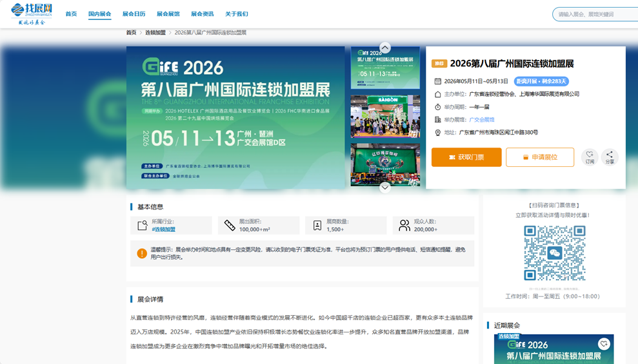The width and height of the screenshot is (638, 364).
Task: Click the stopwatch icon next to 举办周期
Action: [x=438, y=107]
